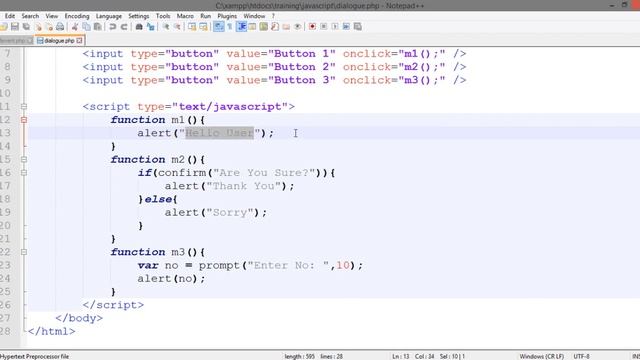
Task: Start macro recording with red record icon
Action: 312,27
